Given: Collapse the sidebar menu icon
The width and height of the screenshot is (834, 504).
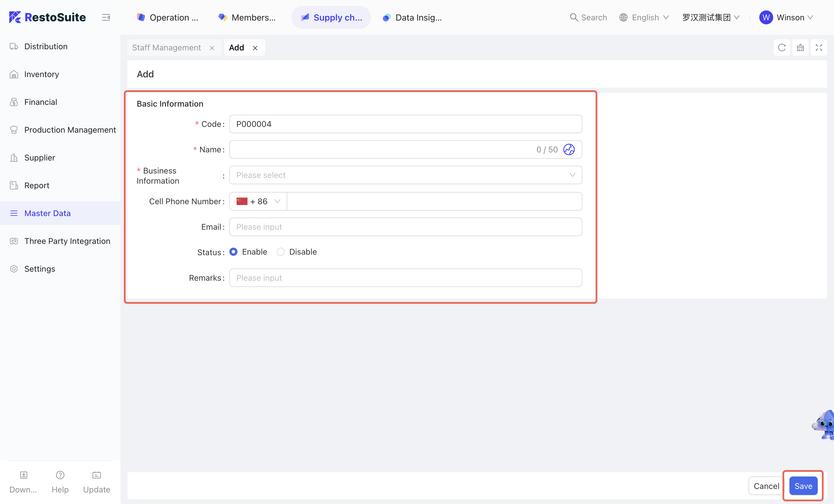Looking at the screenshot, I should (106, 17).
